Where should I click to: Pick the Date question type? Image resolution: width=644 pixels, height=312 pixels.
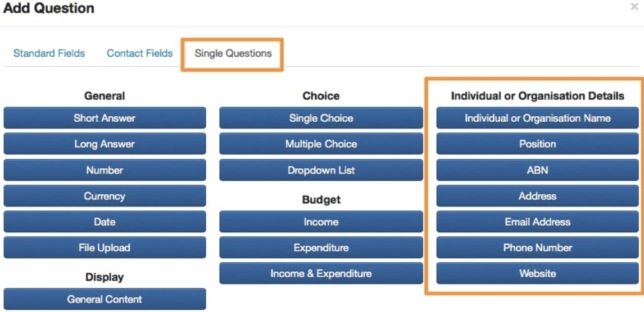pyautogui.click(x=105, y=222)
